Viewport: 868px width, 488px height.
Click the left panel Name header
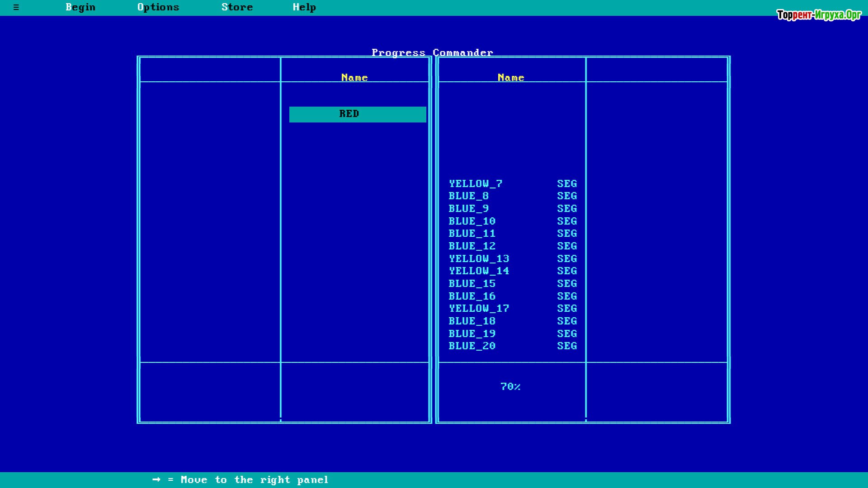354,78
